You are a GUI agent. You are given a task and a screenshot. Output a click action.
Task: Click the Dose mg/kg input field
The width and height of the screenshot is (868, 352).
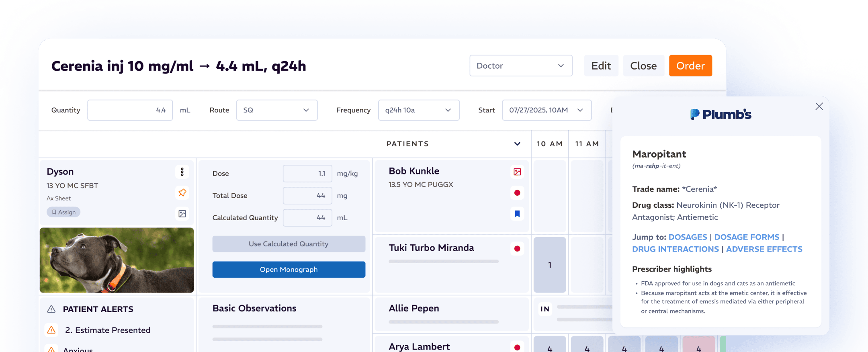tap(307, 174)
